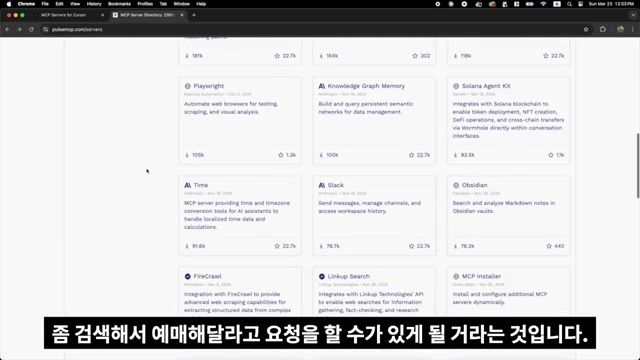This screenshot has height=360, width=640.
Task: Open Spotlight search in the menu bar
Action: pos(569,4)
